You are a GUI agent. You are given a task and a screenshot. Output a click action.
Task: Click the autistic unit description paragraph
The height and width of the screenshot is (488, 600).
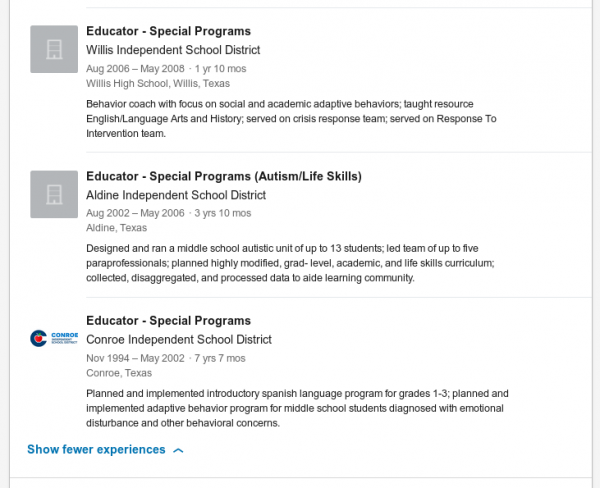290,263
